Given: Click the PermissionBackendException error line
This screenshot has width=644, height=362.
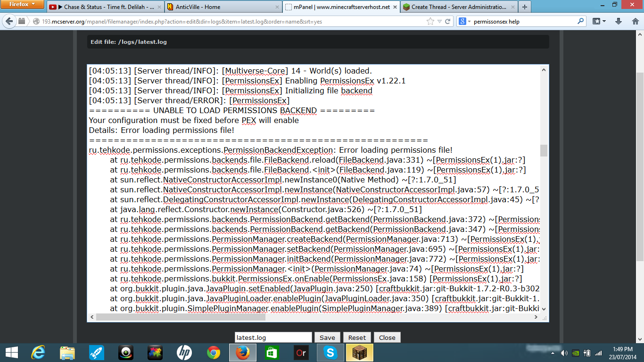Looking at the screenshot, I should coord(271,150).
